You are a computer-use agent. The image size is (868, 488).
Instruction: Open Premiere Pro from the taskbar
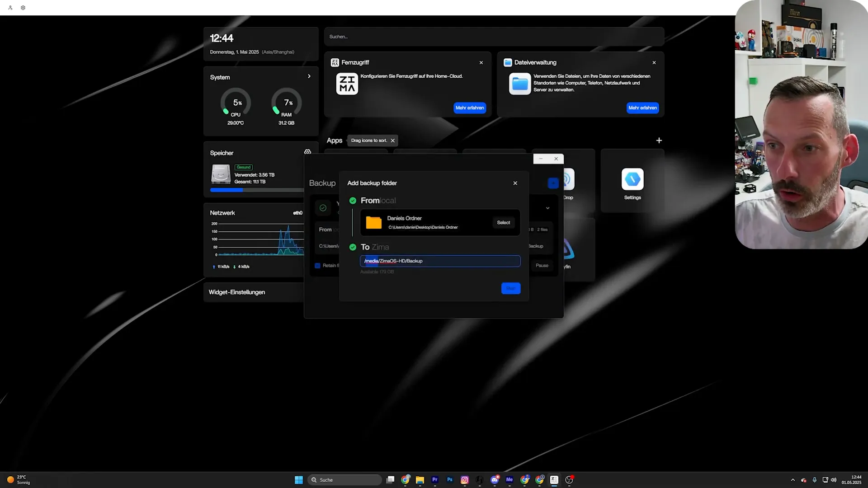pos(435,480)
